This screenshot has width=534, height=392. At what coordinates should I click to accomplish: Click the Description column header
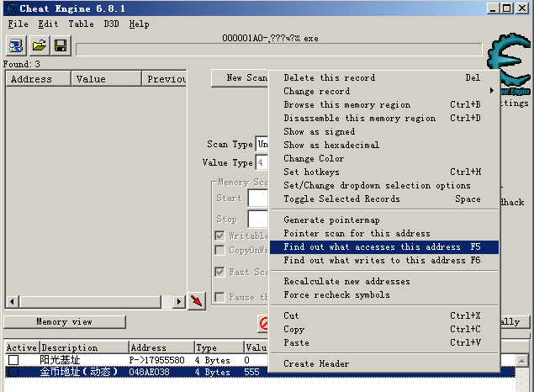pyautogui.click(x=84, y=347)
